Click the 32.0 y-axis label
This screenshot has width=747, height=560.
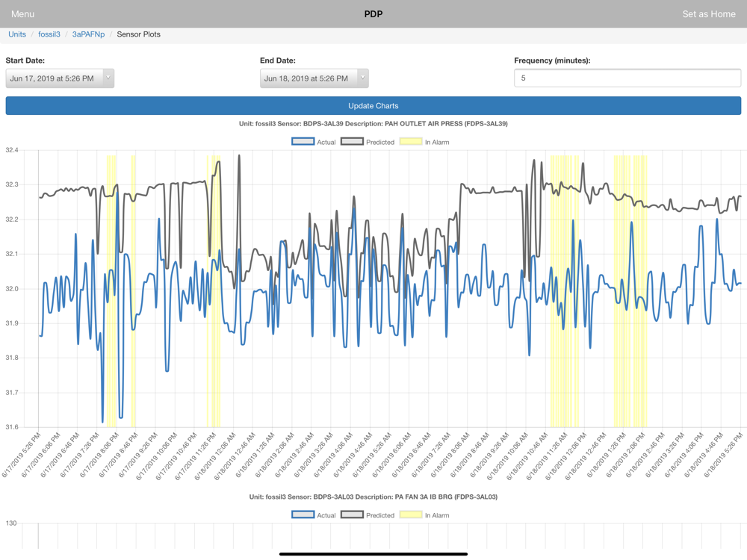(12, 288)
